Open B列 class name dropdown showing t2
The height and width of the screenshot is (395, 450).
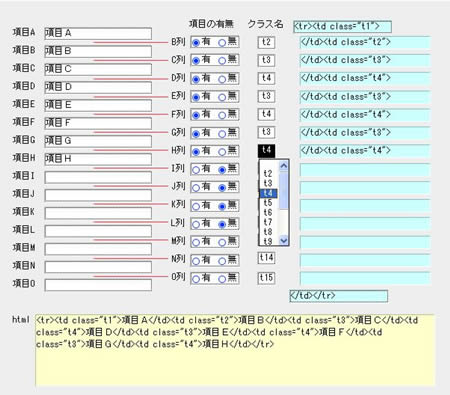(266, 42)
